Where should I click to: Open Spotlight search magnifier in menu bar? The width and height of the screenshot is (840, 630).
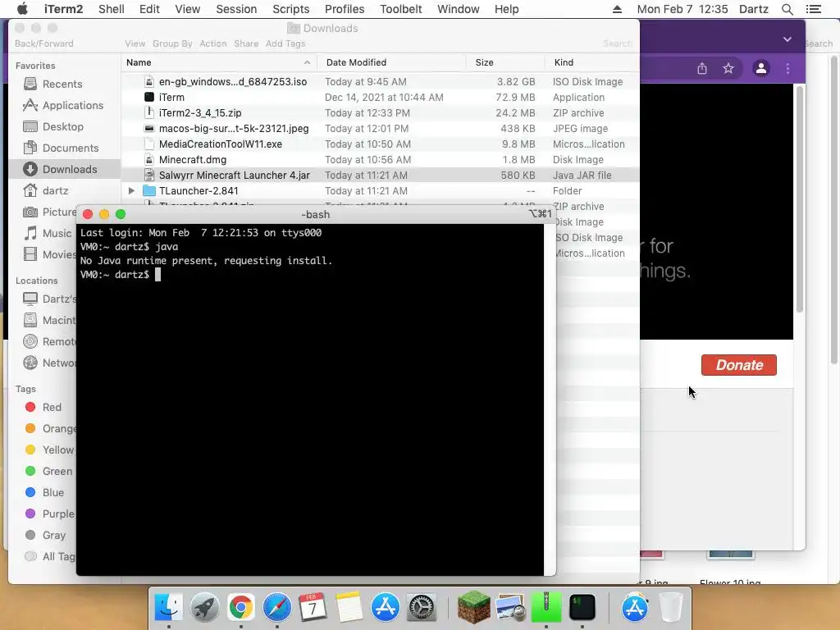(x=787, y=9)
